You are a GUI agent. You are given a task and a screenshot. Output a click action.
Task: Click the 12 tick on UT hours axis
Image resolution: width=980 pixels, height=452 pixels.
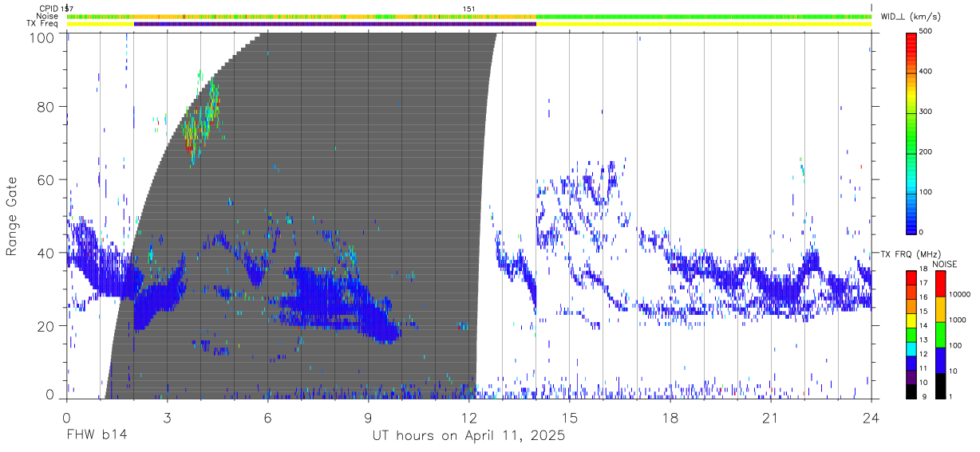(469, 418)
